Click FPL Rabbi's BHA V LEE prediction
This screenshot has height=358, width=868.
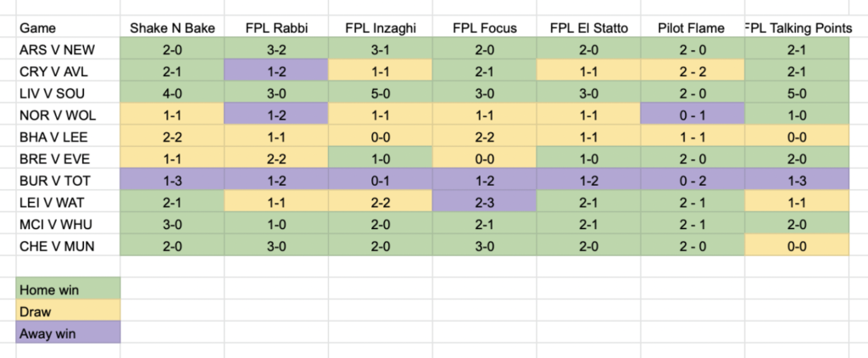276,137
